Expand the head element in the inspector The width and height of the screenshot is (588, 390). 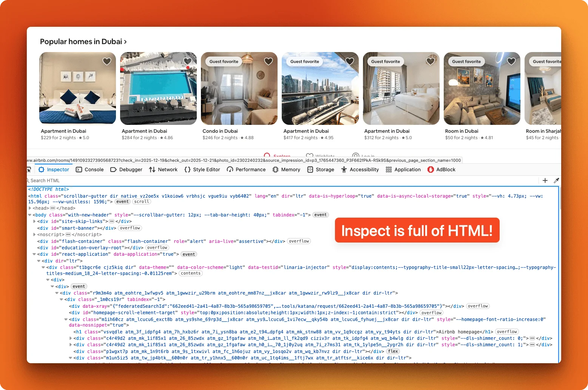[x=29, y=208]
